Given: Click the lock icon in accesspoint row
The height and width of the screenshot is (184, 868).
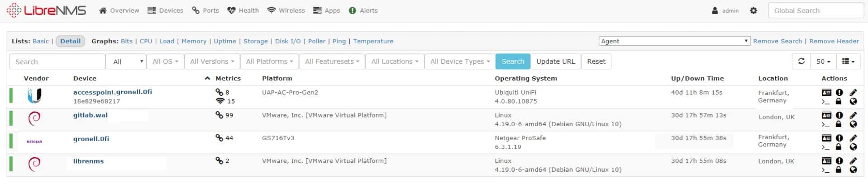Looking at the screenshot, I should pyautogui.click(x=838, y=101).
